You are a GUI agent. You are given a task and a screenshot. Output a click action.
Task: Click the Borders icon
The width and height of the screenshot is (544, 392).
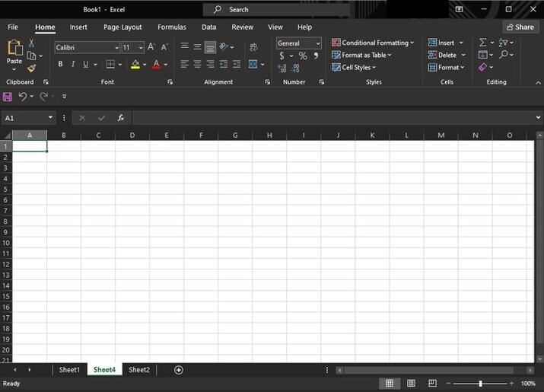click(110, 64)
